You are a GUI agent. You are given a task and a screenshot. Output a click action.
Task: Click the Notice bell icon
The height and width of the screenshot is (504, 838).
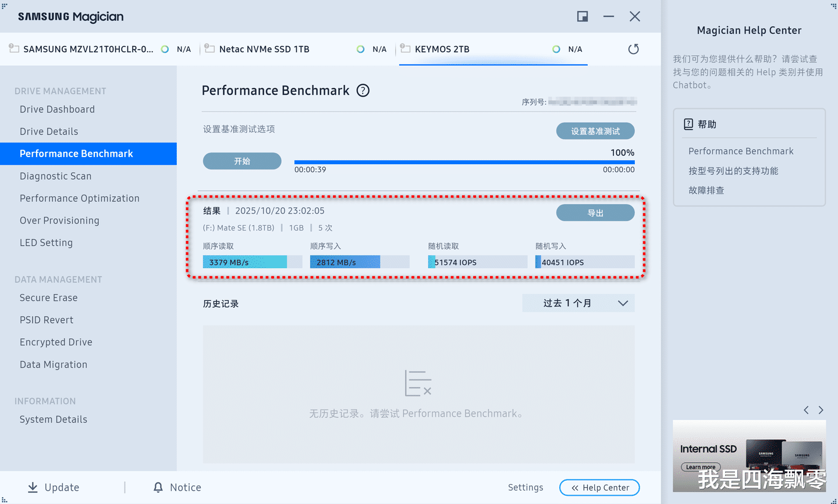(x=158, y=487)
